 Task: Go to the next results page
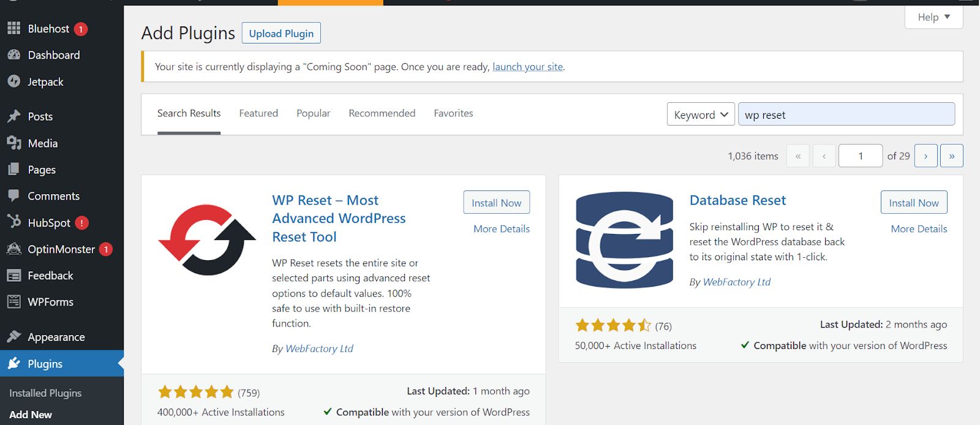point(925,156)
